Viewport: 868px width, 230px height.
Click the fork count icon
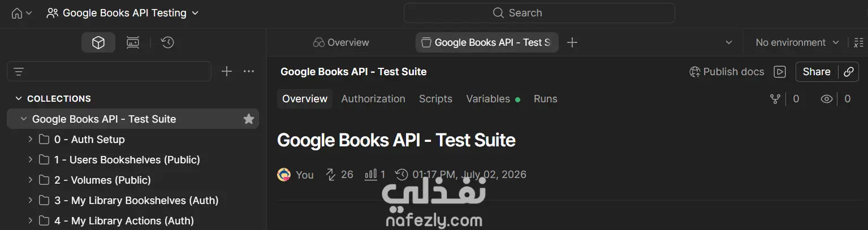[775, 99]
